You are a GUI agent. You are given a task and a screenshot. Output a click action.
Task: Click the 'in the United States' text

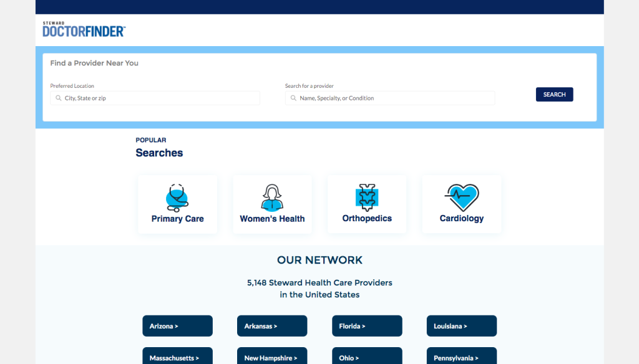(x=319, y=295)
